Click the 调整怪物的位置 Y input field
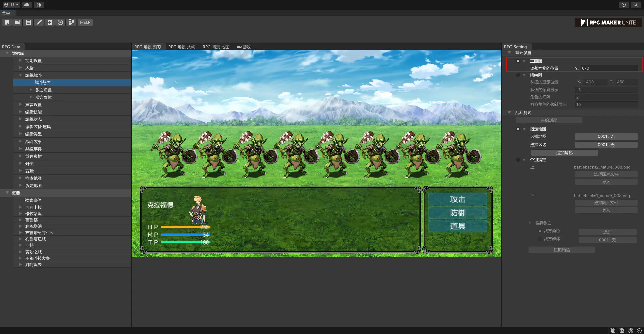 click(x=609, y=68)
